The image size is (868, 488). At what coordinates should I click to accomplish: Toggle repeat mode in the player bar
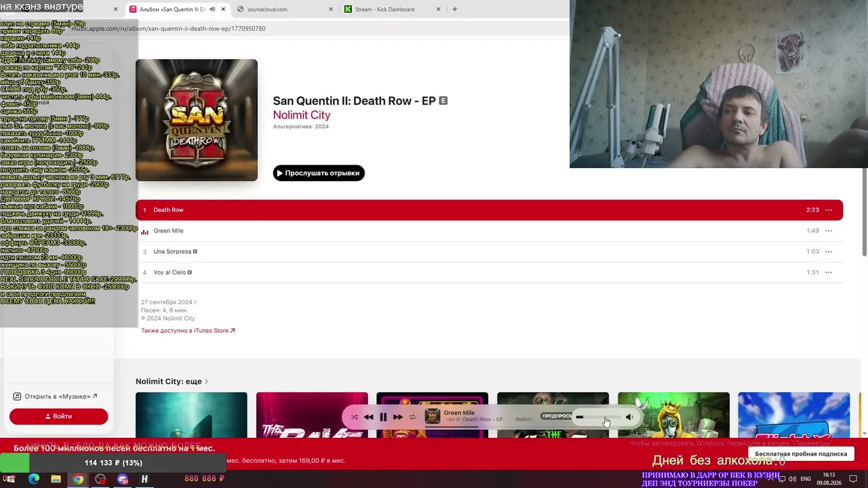[412, 417]
